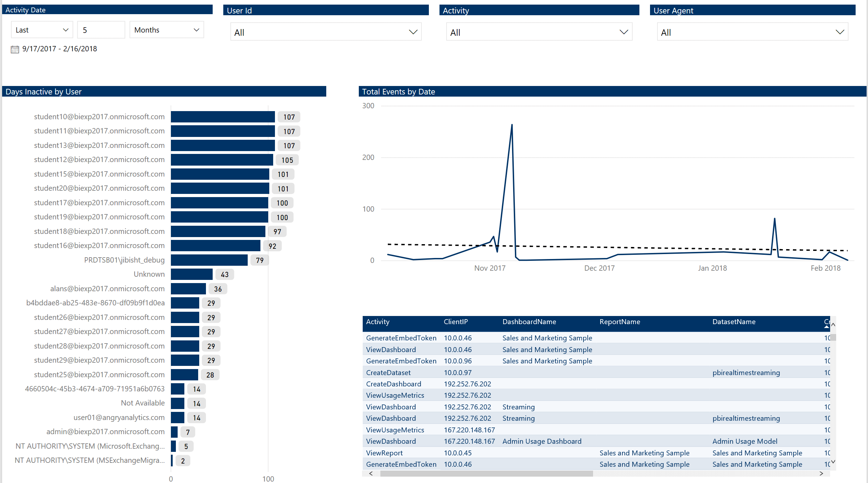Sort table by Activity column header

click(378, 322)
